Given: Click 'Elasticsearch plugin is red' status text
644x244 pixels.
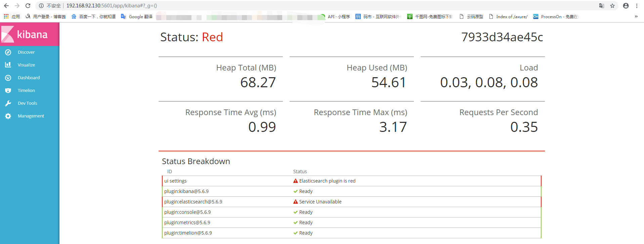Looking at the screenshot, I should [327, 181].
